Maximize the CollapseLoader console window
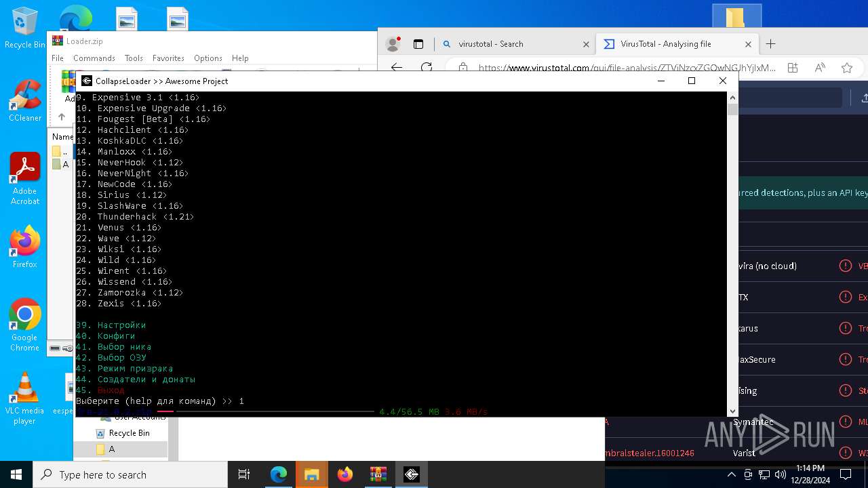Viewport: 868px width, 488px height. tap(692, 81)
